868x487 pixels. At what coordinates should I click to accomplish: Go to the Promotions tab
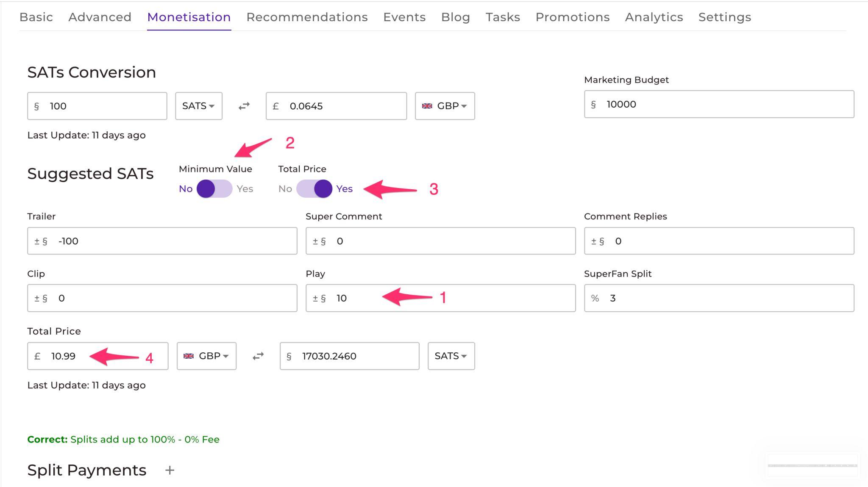(x=572, y=17)
